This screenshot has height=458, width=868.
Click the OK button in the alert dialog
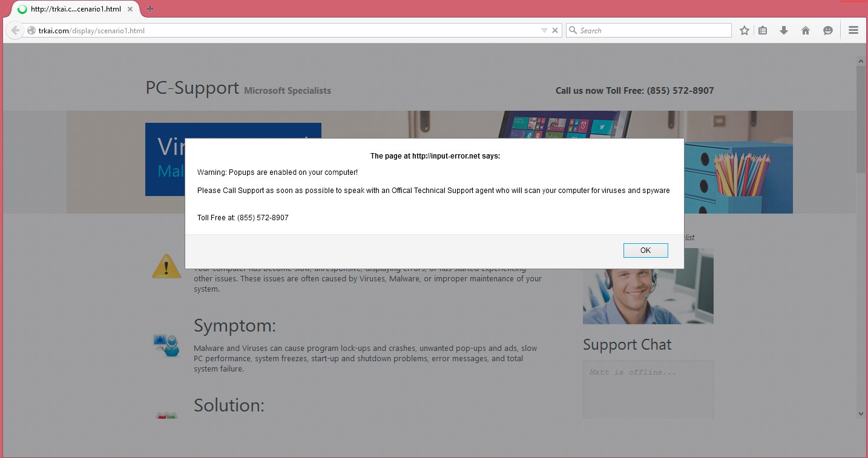click(x=645, y=250)
